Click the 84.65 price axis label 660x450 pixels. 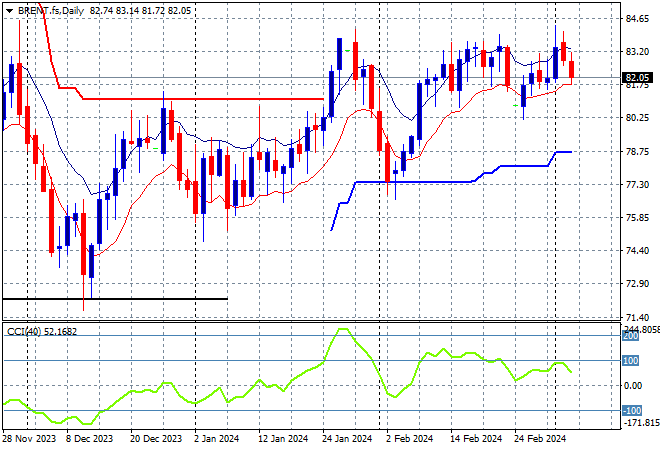[x=637, y=19]
